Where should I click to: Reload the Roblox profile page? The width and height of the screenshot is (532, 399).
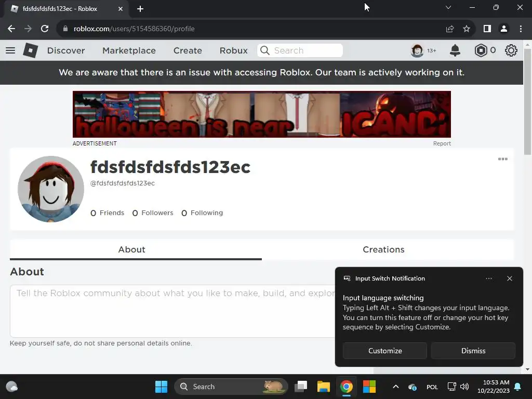tap(45, 29)
